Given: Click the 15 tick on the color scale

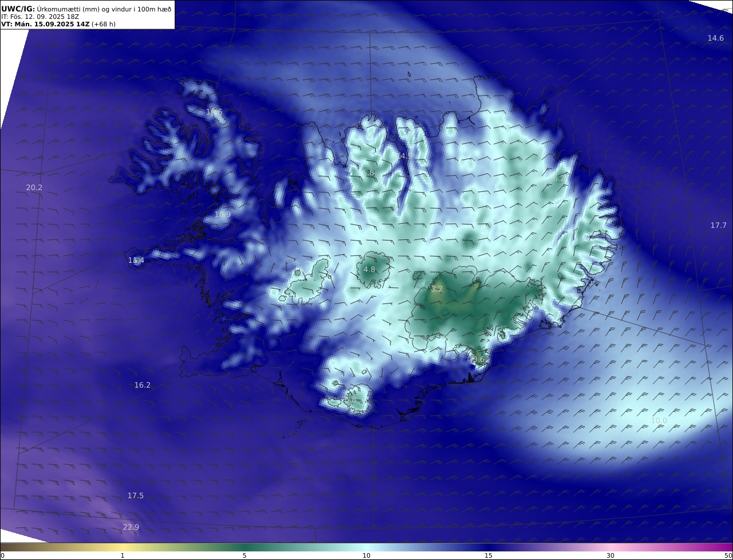Looking at the screenshot, I should click(x=488, y=555).
